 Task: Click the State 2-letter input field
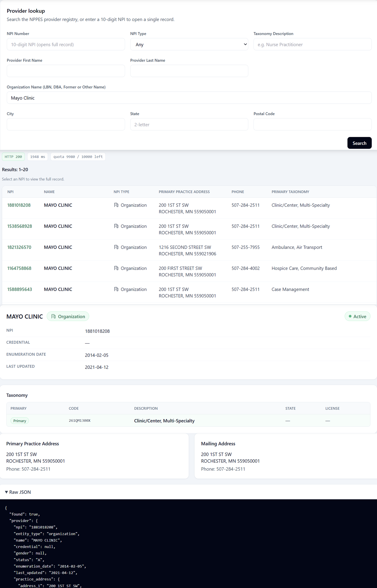point(189,124)
